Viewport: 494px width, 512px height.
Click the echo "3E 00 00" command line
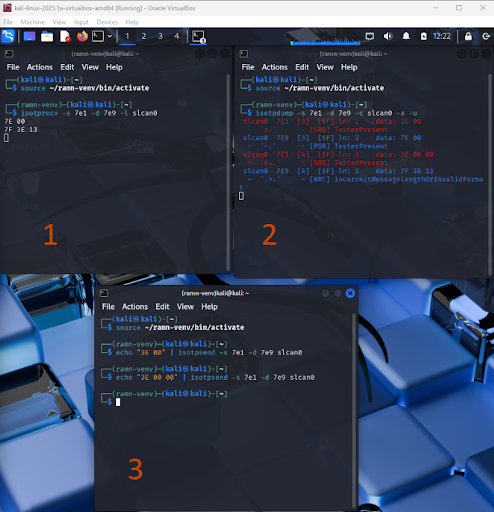click(215, 377)
